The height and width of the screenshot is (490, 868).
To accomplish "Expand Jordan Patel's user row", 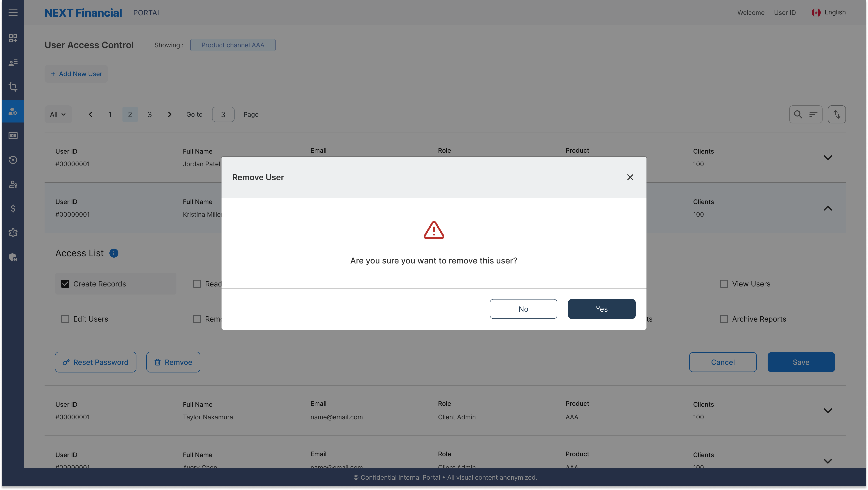I will [x=828, y=157].
